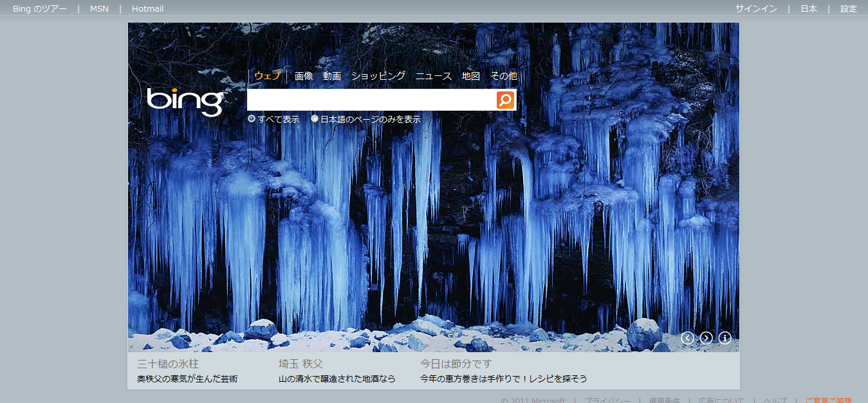Open the Bing のツアー link
Viewport: 868px width, 403px height.
click(x=39, y=9)
